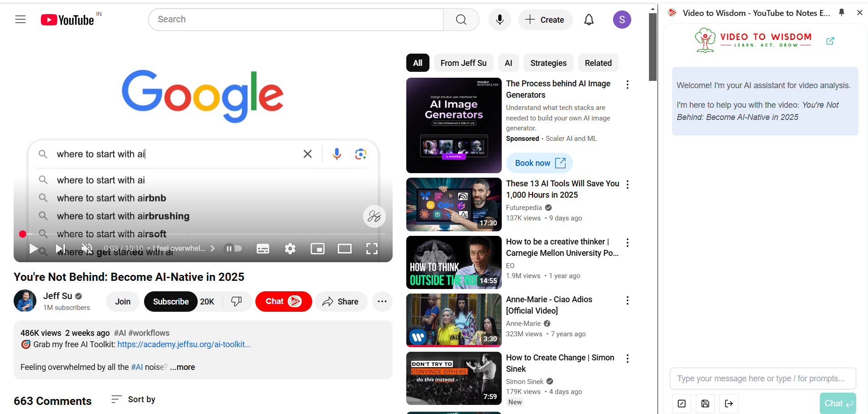This screenshot has width=868, height=414.
Task: Open notifications bell
Action: point(589,20)
